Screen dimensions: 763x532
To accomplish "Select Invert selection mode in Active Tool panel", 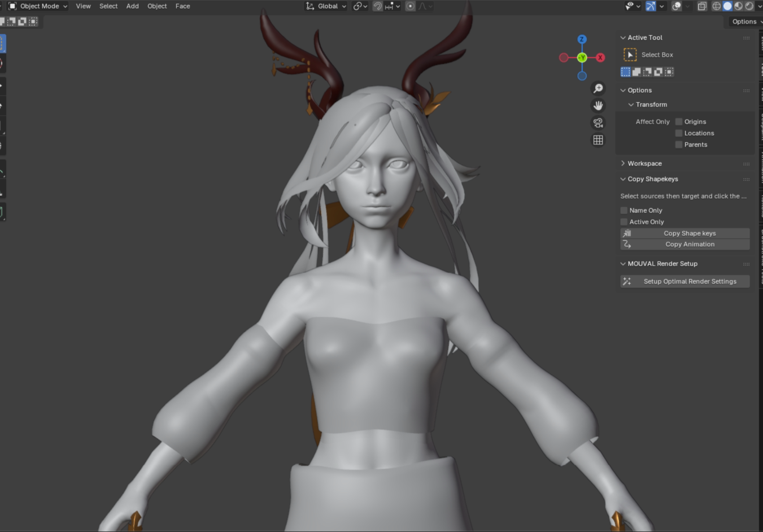I will tap(658, 72).
